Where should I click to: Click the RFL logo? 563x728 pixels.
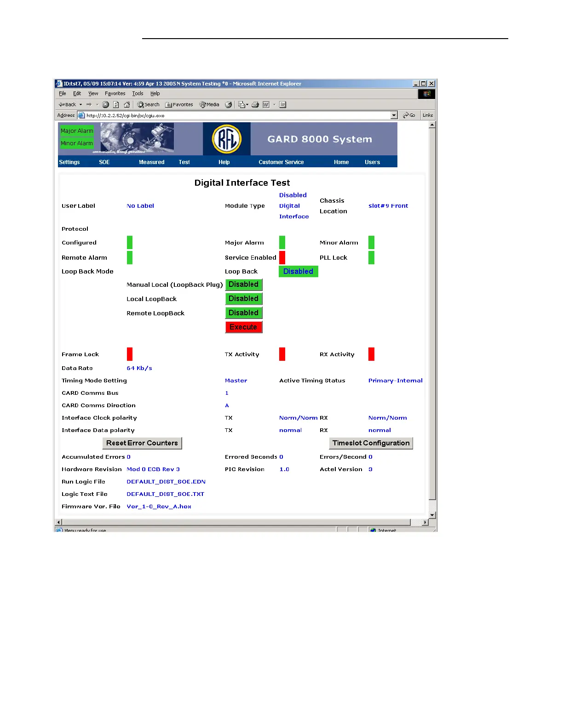click(227, 139)
